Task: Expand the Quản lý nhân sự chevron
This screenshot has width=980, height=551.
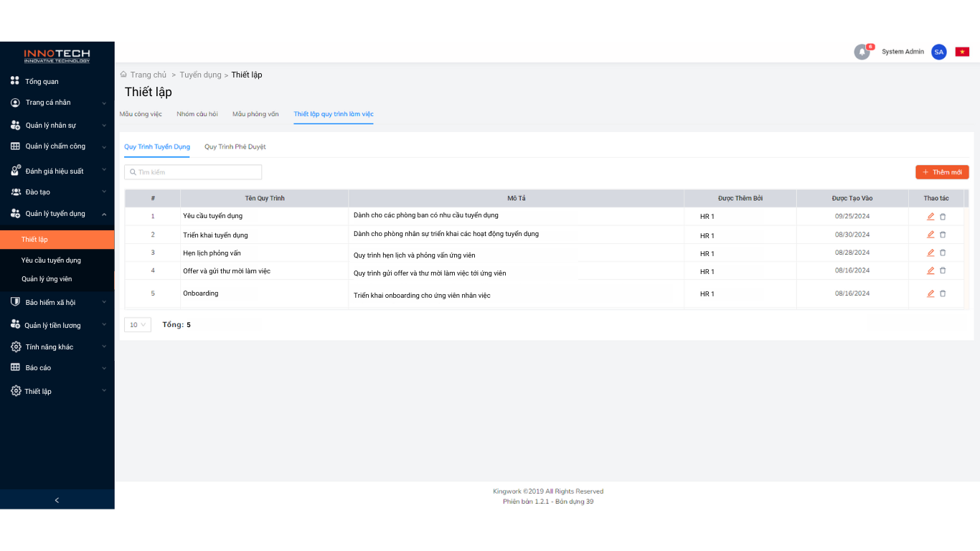Action: [104, 126]
